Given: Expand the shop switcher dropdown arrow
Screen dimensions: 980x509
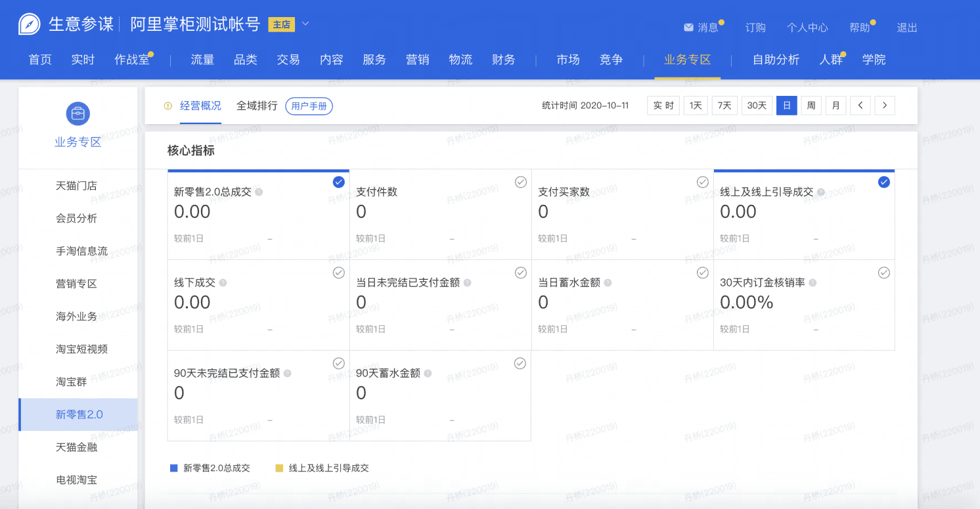Looking at the screenshot, I should tap(305, 25).
